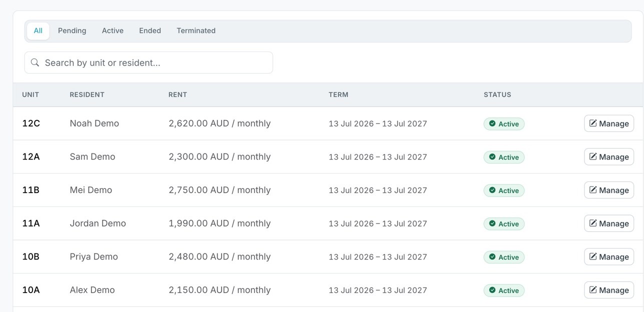Open Manage for Mei Demo's unit 11B
Screen dimensions: 644x312
pos(609,190)
